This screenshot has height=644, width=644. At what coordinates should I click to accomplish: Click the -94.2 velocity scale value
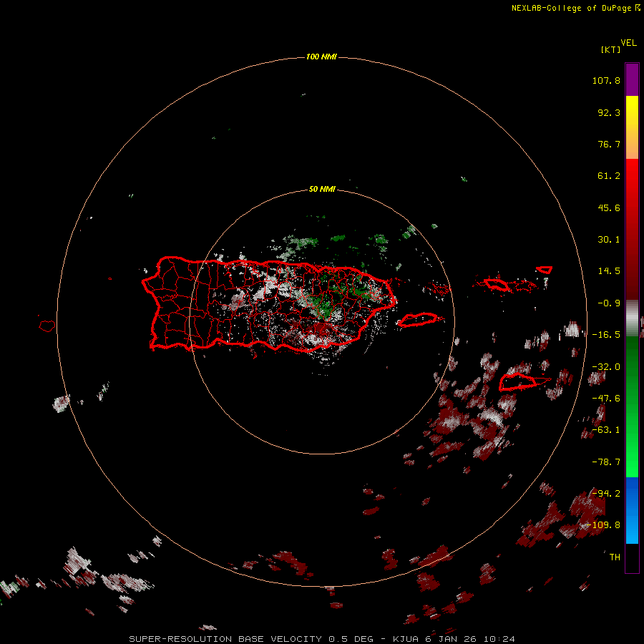606,494
